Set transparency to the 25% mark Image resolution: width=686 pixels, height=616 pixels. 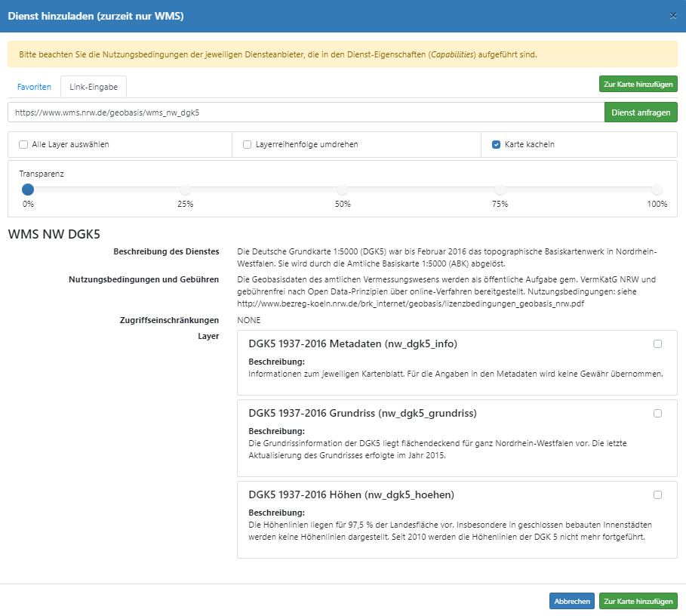(x=186, y=189)
